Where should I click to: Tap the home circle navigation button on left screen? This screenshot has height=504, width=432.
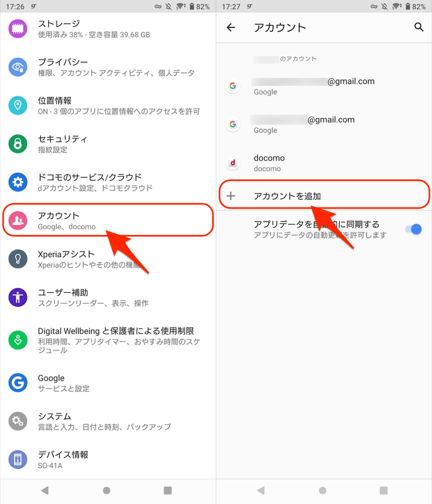107,490
